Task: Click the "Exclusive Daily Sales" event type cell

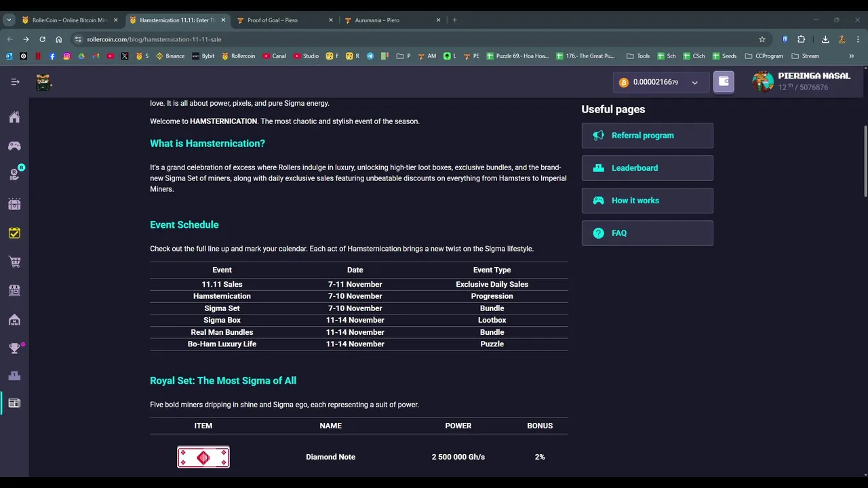Action: [492, 285]
